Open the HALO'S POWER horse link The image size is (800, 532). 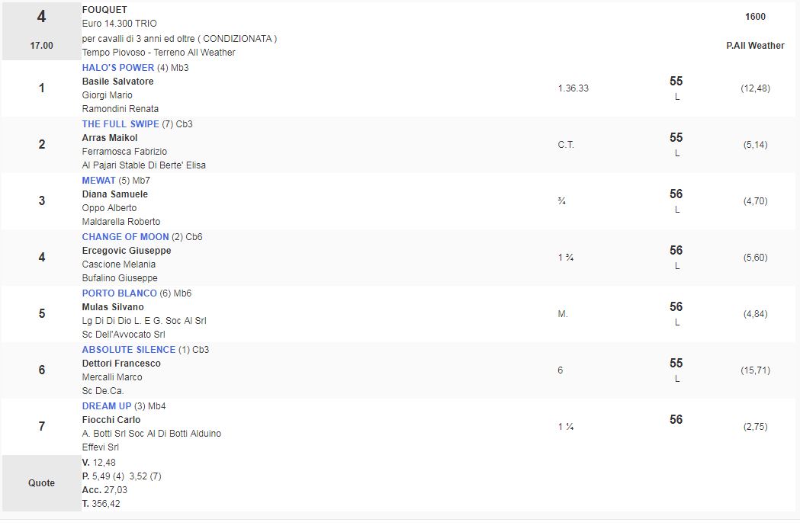117,68
